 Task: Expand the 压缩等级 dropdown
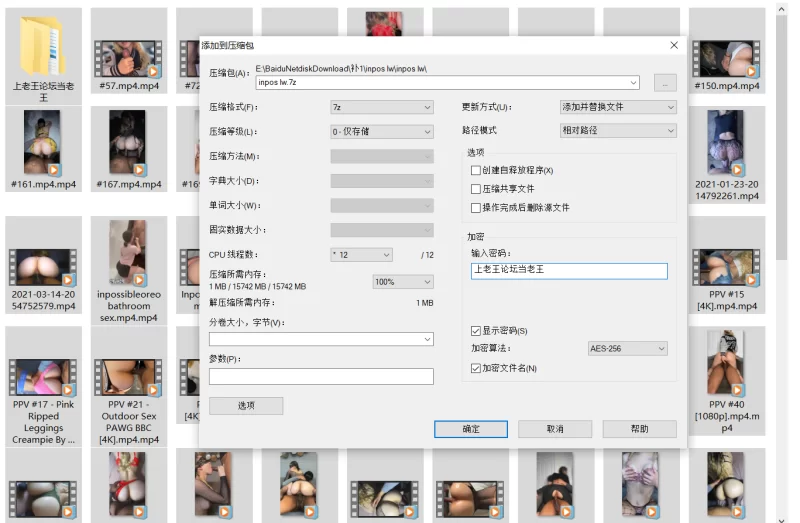click(381, 131)
